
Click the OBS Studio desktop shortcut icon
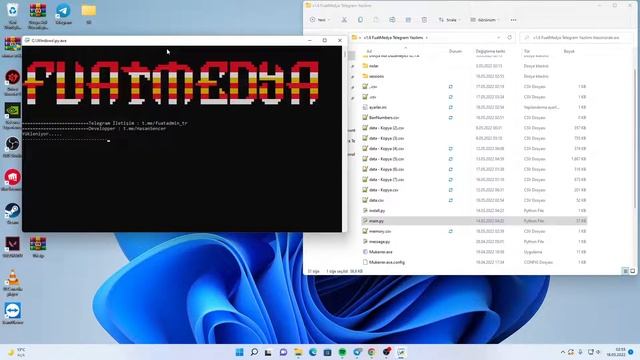[x=12, y=147]
